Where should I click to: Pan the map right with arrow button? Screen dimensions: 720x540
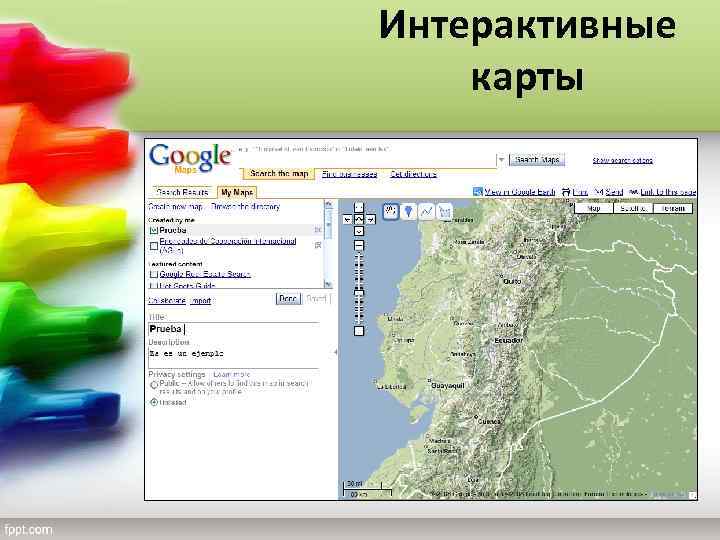click(x=370, y=219)
